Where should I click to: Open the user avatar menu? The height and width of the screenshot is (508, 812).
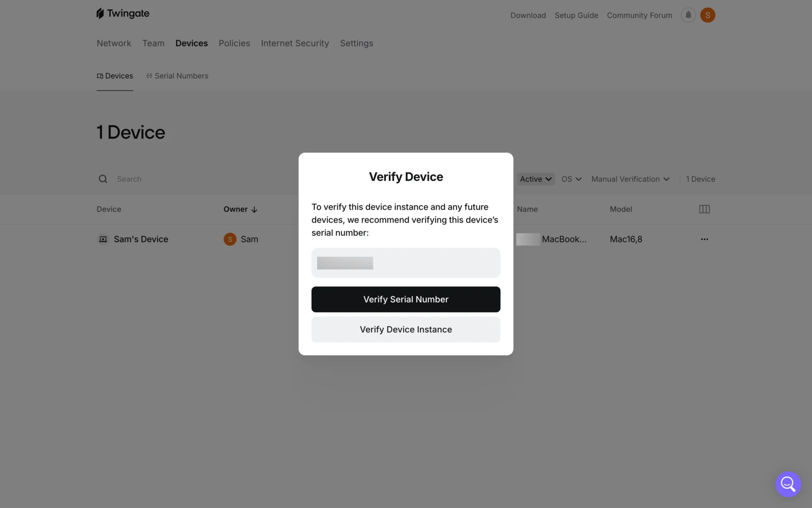(708, 15)
